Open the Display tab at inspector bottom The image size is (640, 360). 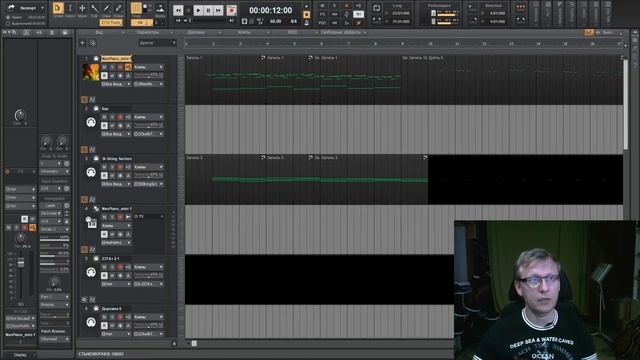tap(20, 355)
